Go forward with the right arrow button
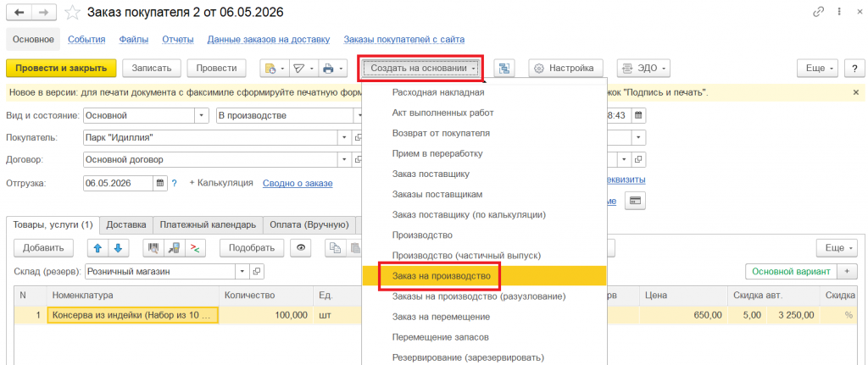 (x=44, y=11)
